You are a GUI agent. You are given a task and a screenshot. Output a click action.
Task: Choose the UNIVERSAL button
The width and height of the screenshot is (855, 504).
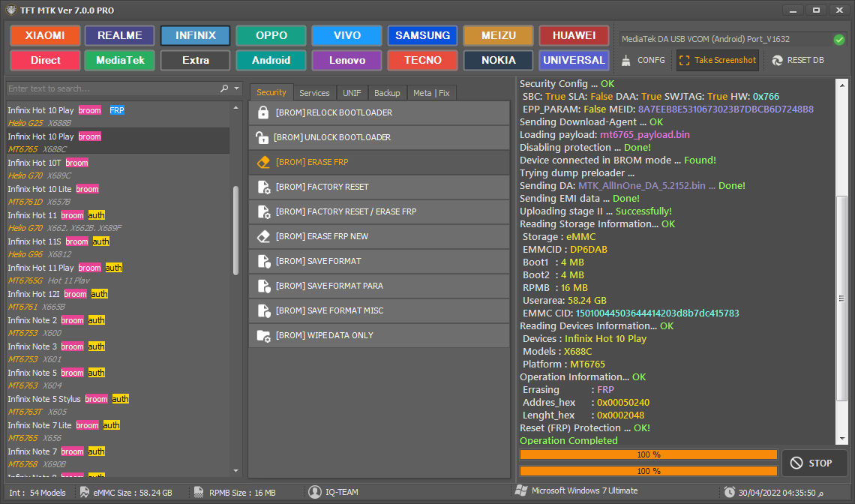[574, 61]
